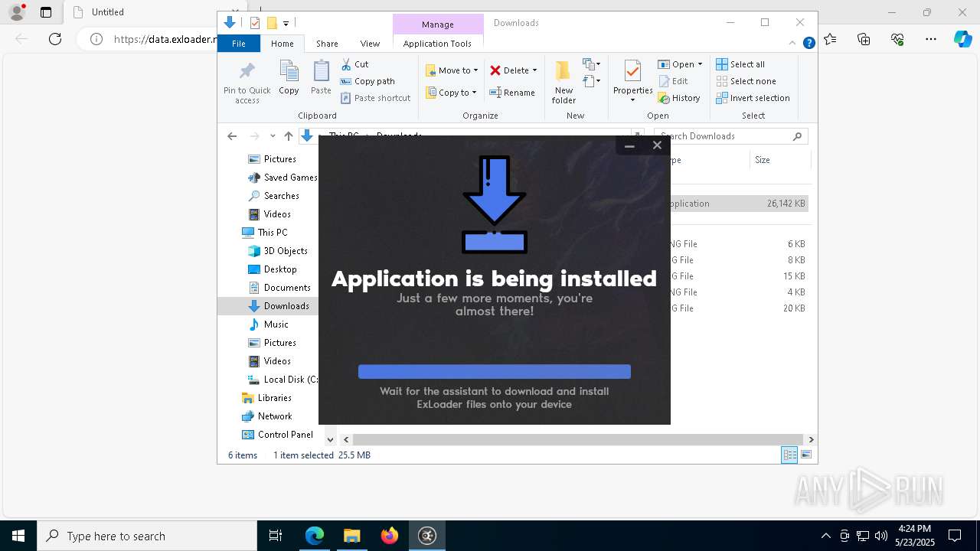Open Application Tools tab
The image size is (980, 551).
(x=437, y=44)
